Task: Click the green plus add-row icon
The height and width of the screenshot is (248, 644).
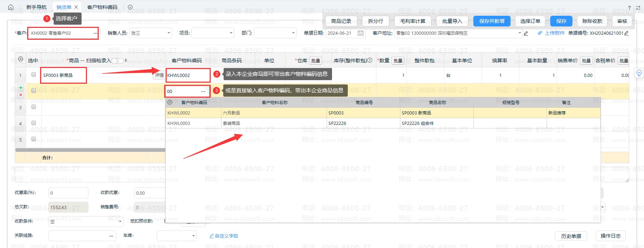Action: 21,88
